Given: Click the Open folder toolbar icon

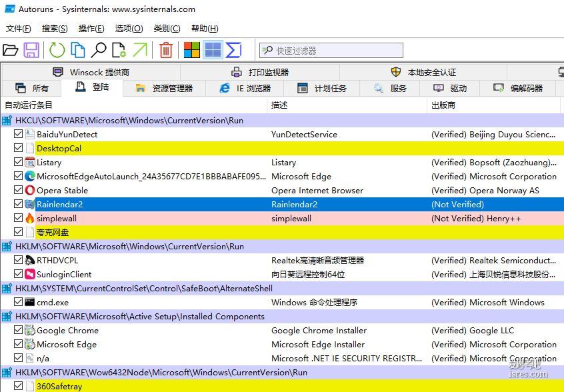Looking at the screenshot, I should [11, 50].
